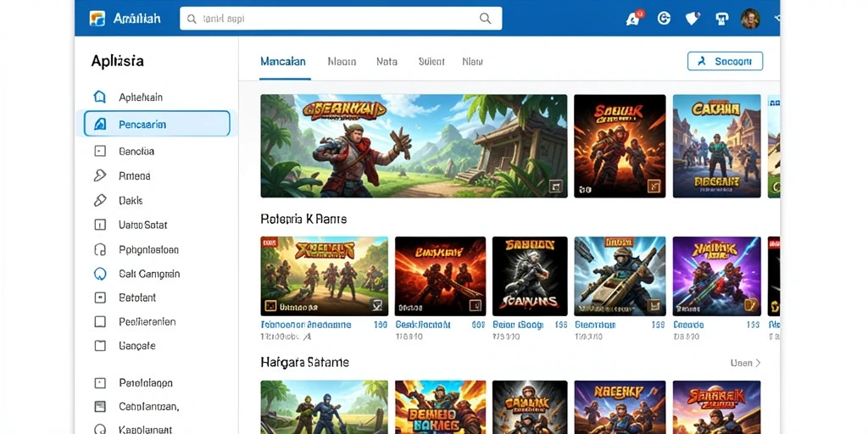
Task: Click the magnifier icon in search box
Action: click(x=485, y=19)
